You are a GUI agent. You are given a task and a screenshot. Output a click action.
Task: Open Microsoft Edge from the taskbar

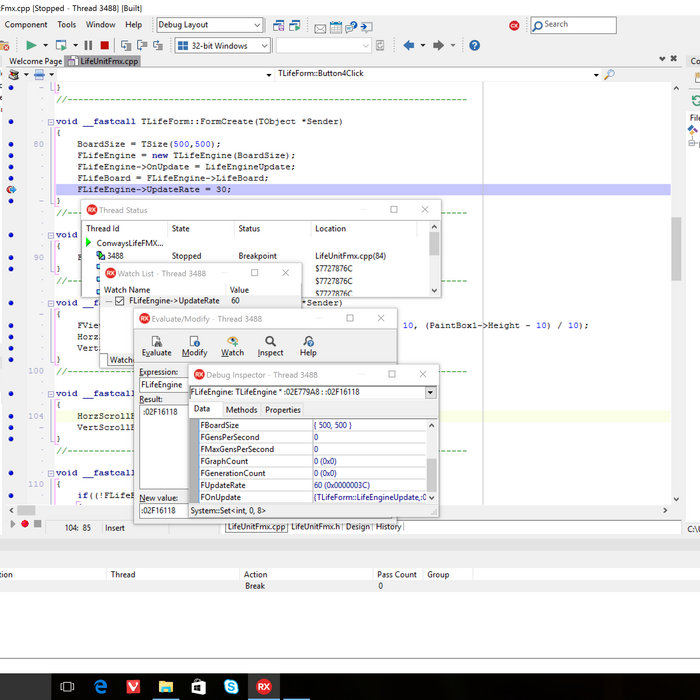click(100, 687)
